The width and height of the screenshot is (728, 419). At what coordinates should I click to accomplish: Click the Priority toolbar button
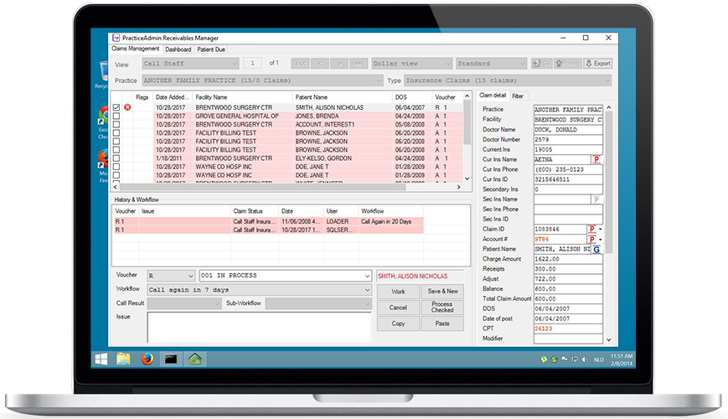(x=568, y=63)
